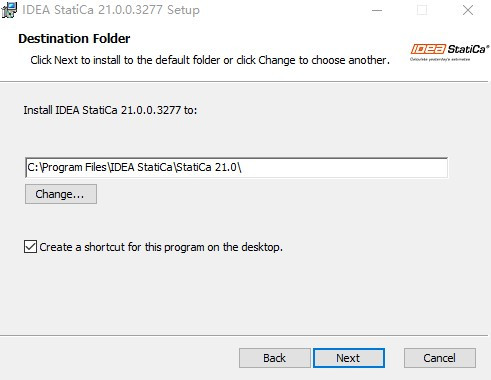This screenshot has height=380, width=491.
Task: Go to the previous step with Back
Action: (x=275, y=358)
